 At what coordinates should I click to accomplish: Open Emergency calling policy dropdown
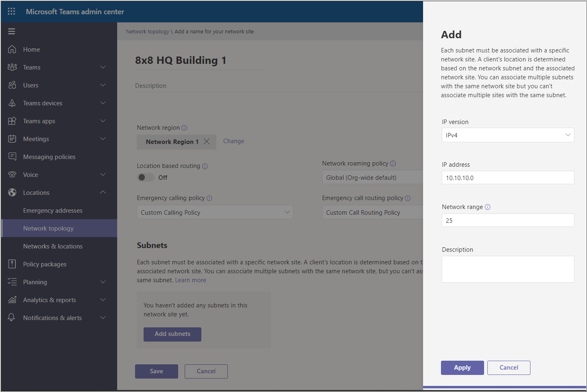(215, 212)
